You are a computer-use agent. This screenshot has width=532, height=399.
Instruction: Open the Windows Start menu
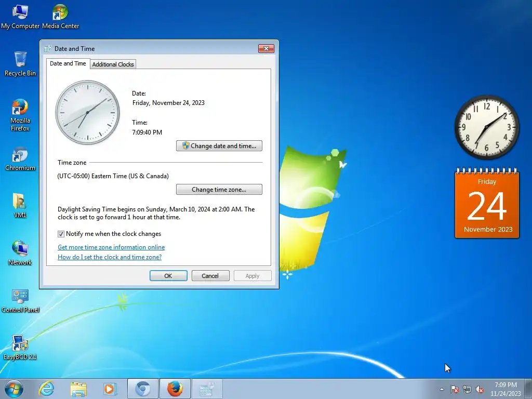click(14, 389)
